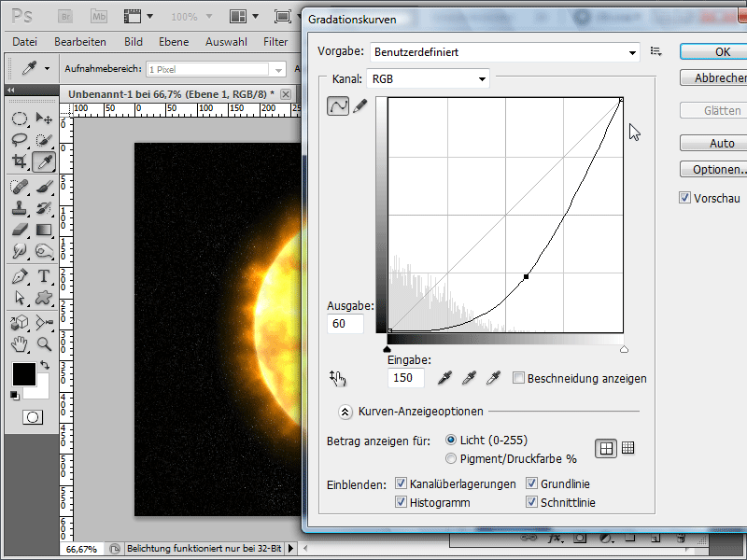Image resolution: width=747 pixels, height=560 pixels.
Task: Open the Bearbeiten menu
Action: point(80,42)
